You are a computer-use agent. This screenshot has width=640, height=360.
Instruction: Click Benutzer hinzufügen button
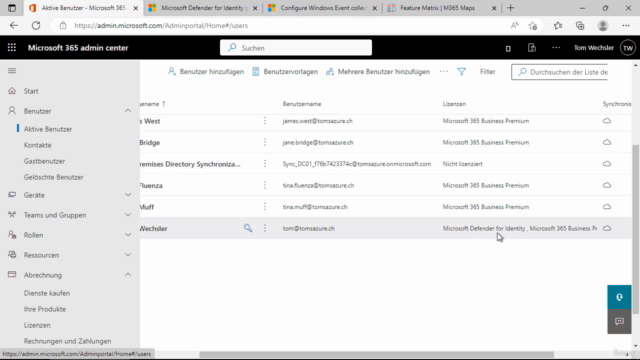coord(206,71)
